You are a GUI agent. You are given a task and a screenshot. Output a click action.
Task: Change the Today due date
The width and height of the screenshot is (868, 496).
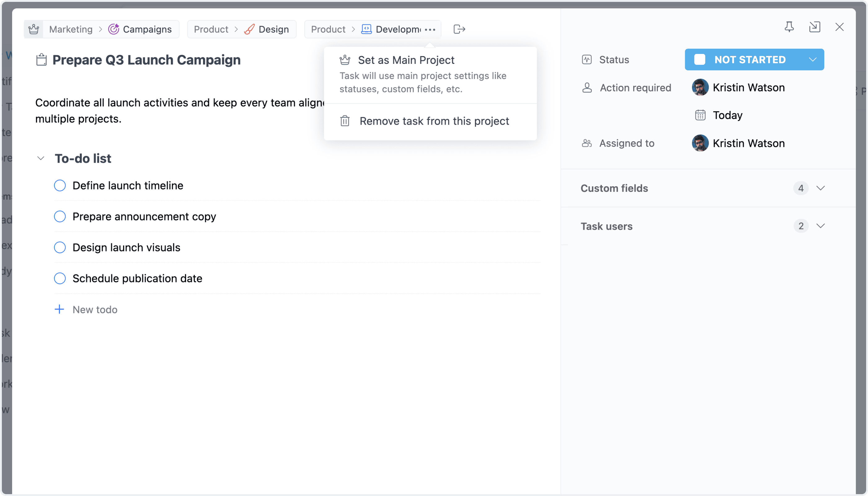(727, 115)
